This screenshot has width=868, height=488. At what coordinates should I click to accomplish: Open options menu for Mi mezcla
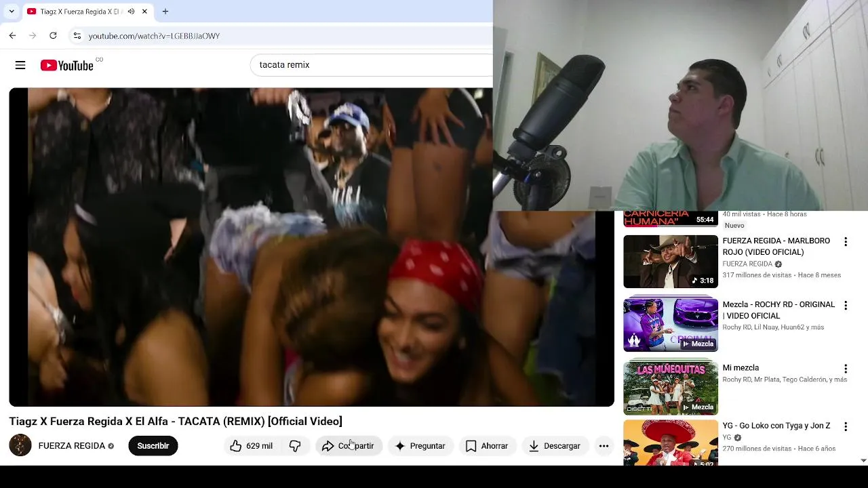(846, 369)
